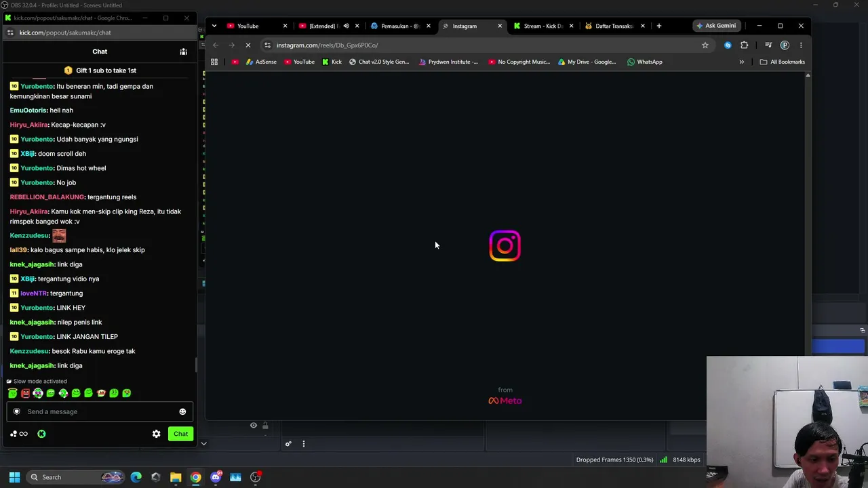The width and height of the screenshot is (868, 488).
Task: Click the channel points infinity icon
Action: tap(24, 434)
